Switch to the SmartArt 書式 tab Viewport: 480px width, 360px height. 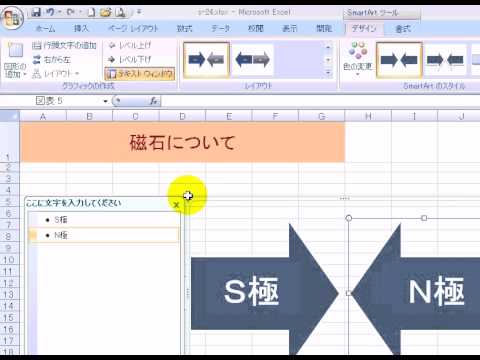(403, 29)
